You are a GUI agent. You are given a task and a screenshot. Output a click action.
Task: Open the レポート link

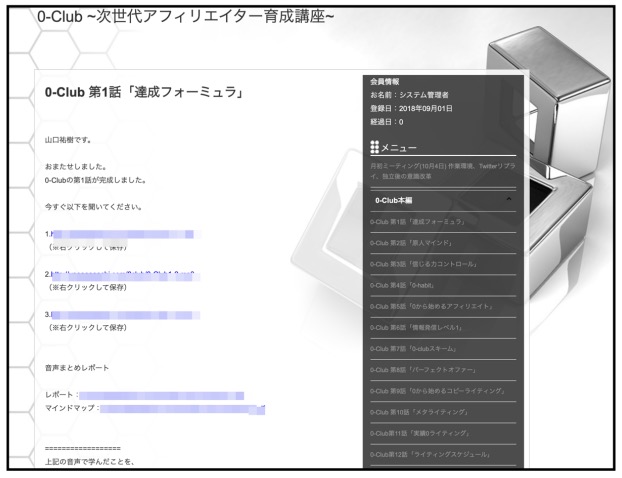160,396
